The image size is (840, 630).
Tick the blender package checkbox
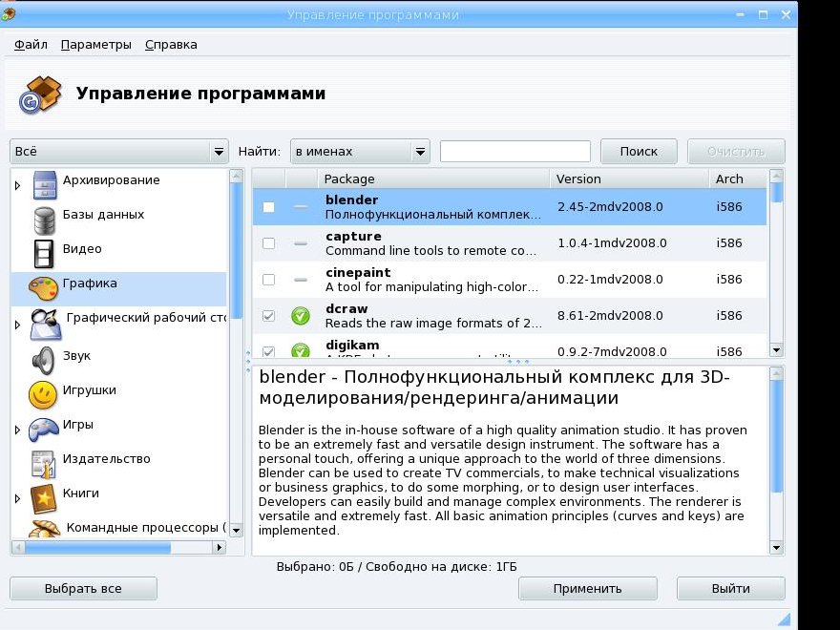point(268,207)
